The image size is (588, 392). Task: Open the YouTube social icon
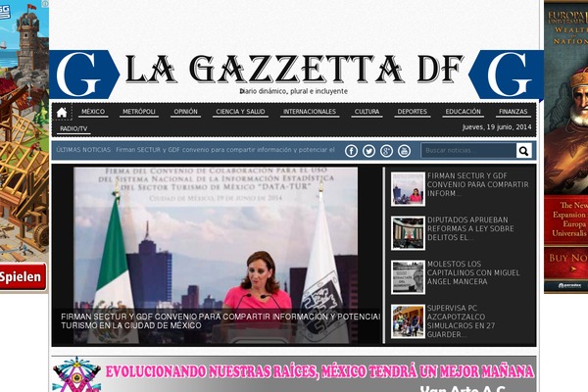coord(404,151)
